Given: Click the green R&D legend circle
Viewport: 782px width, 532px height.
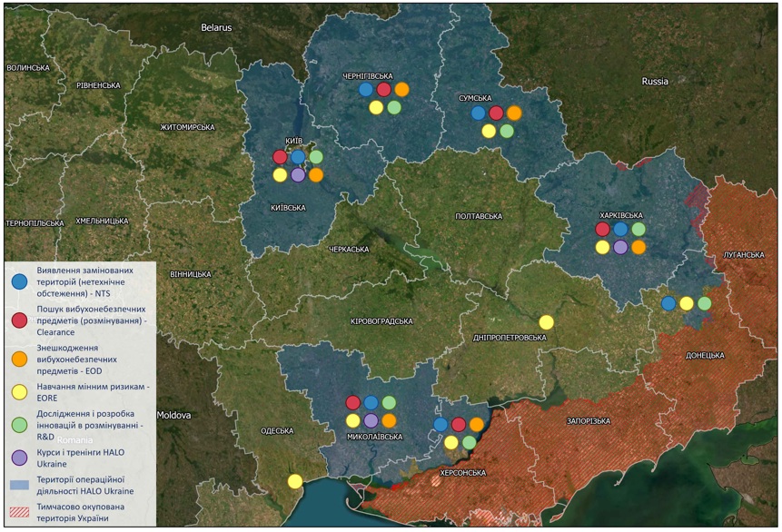Looking at the screenshot, I should pos(19,422).
